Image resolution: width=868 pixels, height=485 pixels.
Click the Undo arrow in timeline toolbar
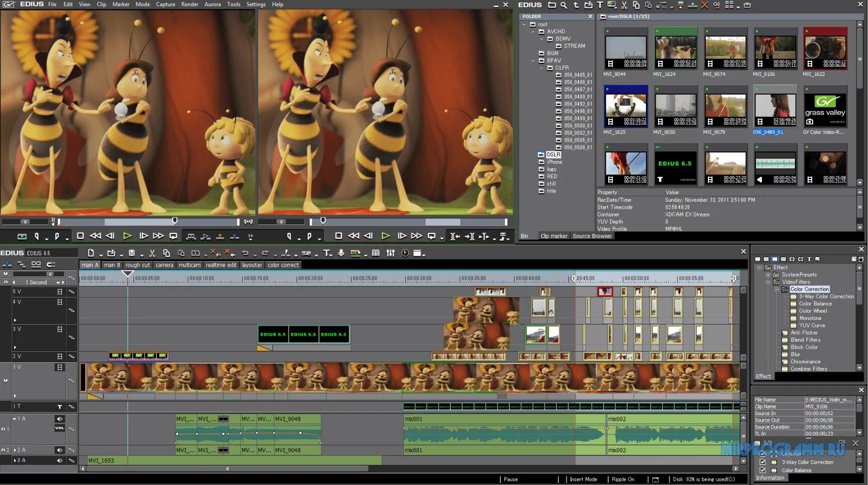coord(245,253)
